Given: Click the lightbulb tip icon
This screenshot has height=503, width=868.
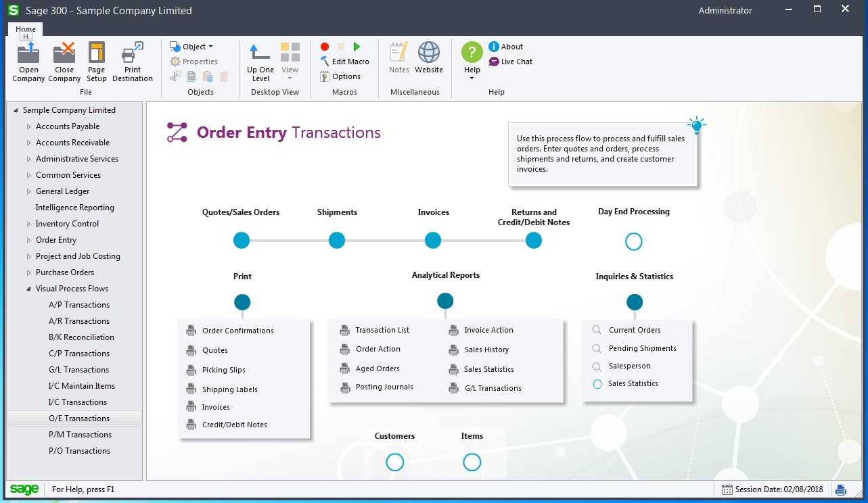Looking at the screenshot, I should pos(696,125).
